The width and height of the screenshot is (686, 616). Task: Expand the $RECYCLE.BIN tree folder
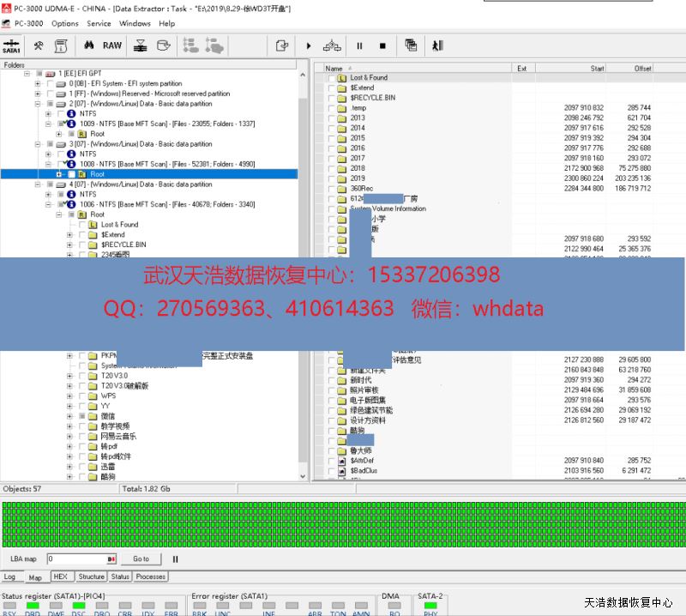70,245
